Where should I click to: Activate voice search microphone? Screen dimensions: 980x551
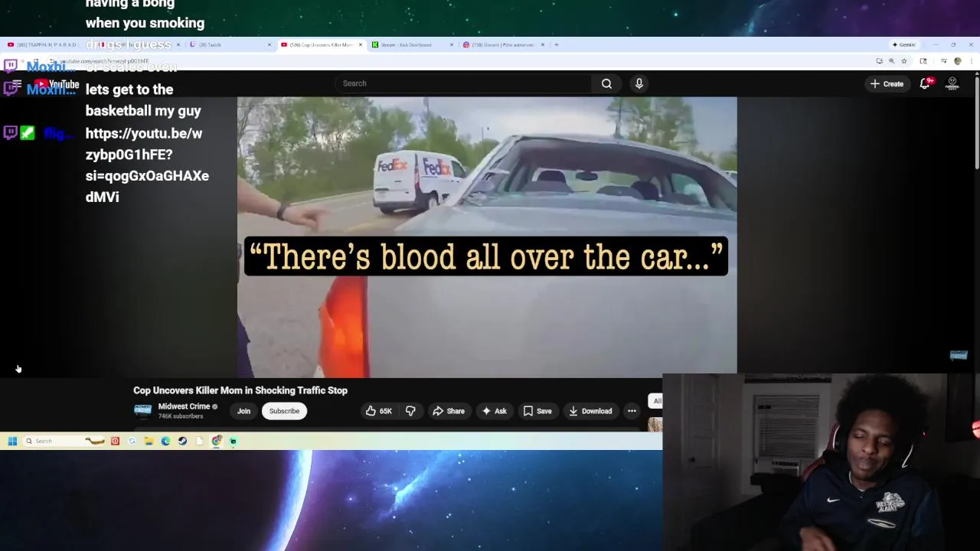639,83
